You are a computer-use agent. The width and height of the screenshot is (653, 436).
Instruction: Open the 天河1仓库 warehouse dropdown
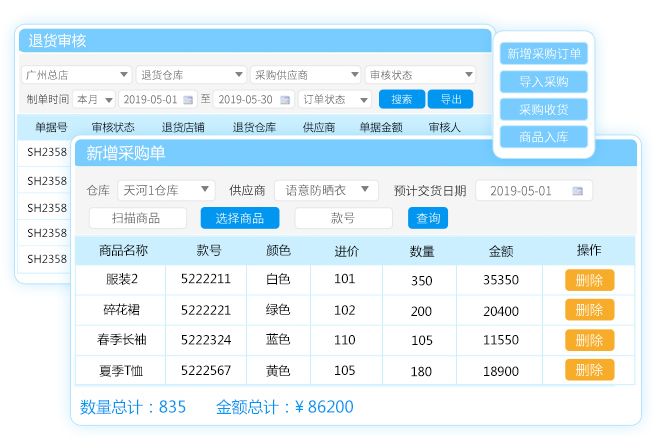(165, 190)
